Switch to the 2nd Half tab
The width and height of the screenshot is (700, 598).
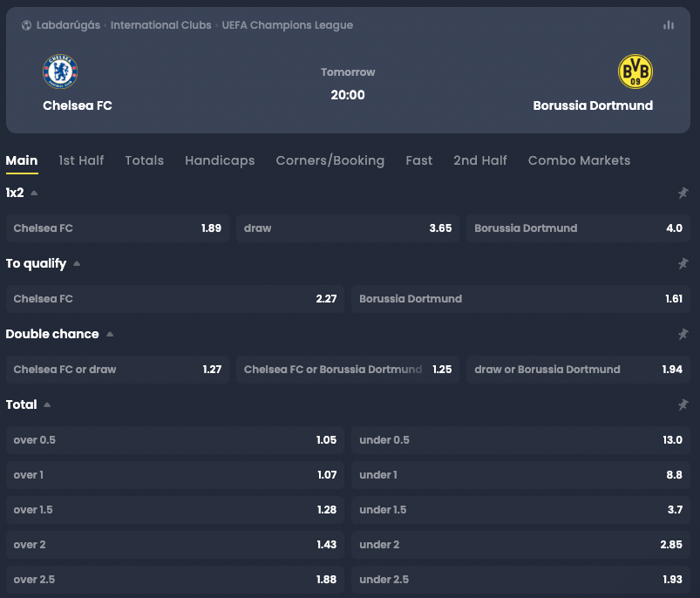pos(480,160)
